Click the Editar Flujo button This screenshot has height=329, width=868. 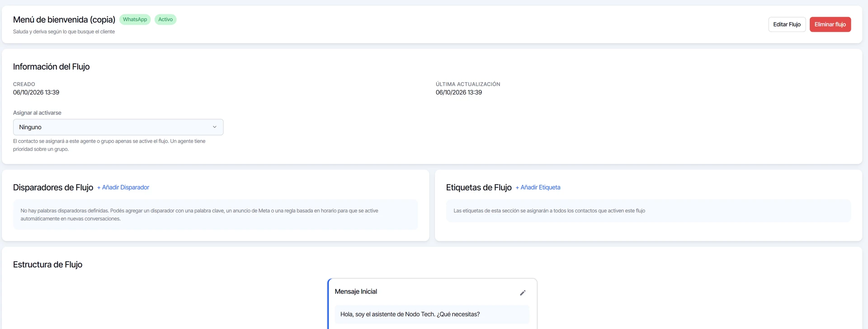tap(787, 24)
